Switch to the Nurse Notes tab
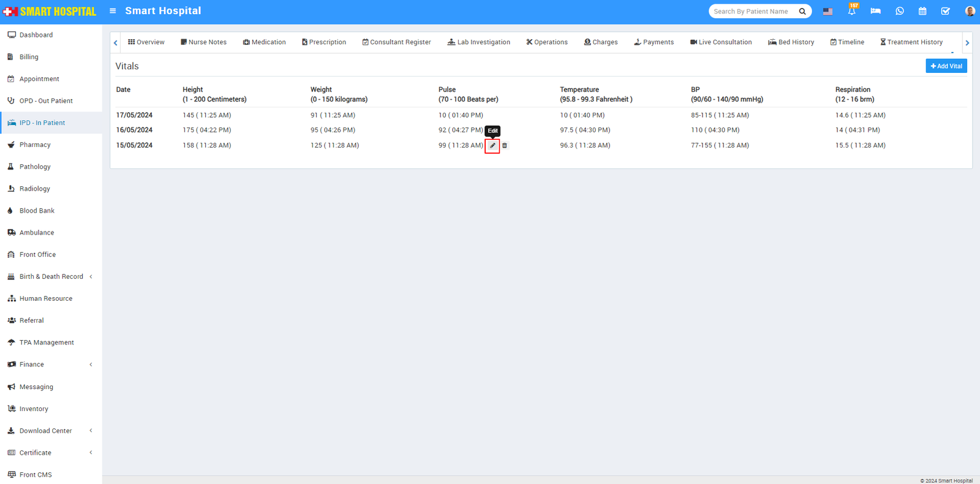The height and width of the screenshot is (484, 980). click(x=203, y=42)
